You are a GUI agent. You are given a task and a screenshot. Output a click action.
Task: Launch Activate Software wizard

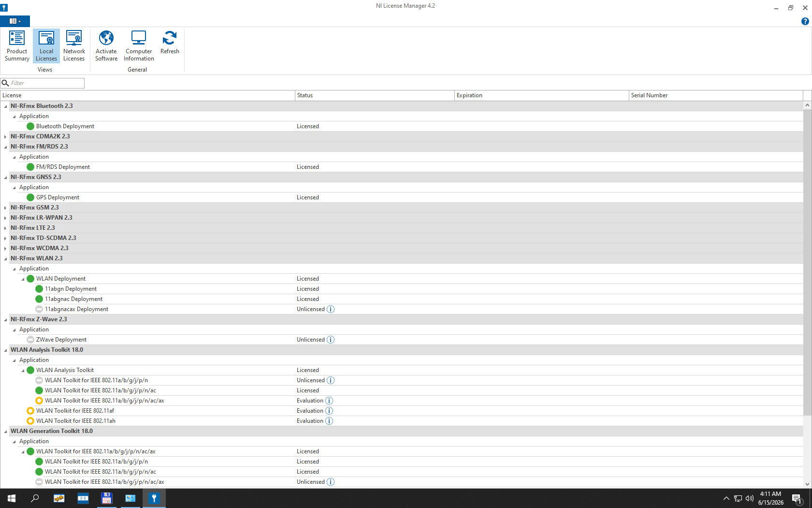(106, 46)
